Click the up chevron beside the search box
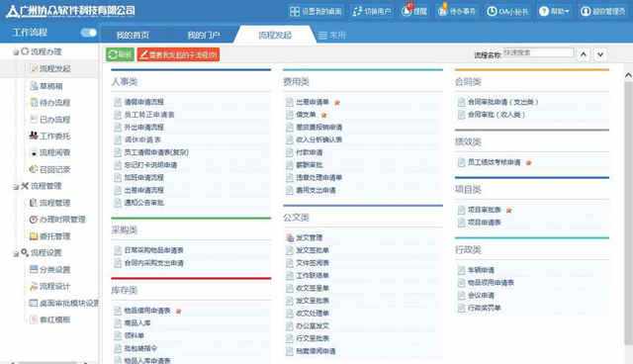Image resolution: width=633 pixels, height=364 pixels. coord(583,54)
